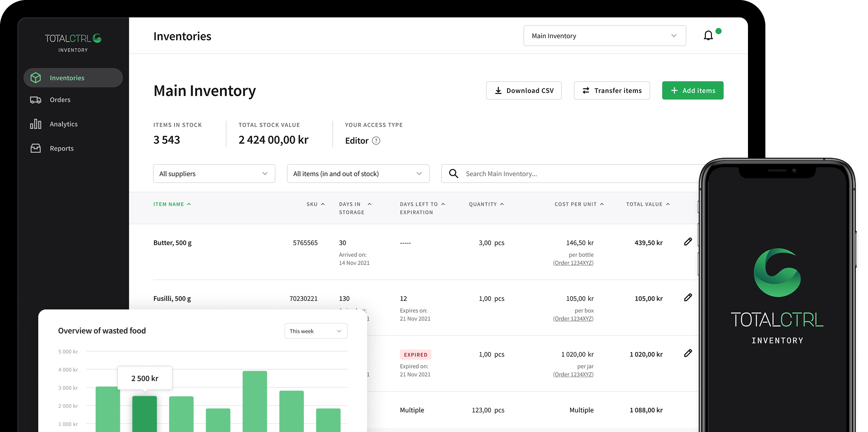
Task: Click SKU 5765565 cell
Action: tap(305, 243)
